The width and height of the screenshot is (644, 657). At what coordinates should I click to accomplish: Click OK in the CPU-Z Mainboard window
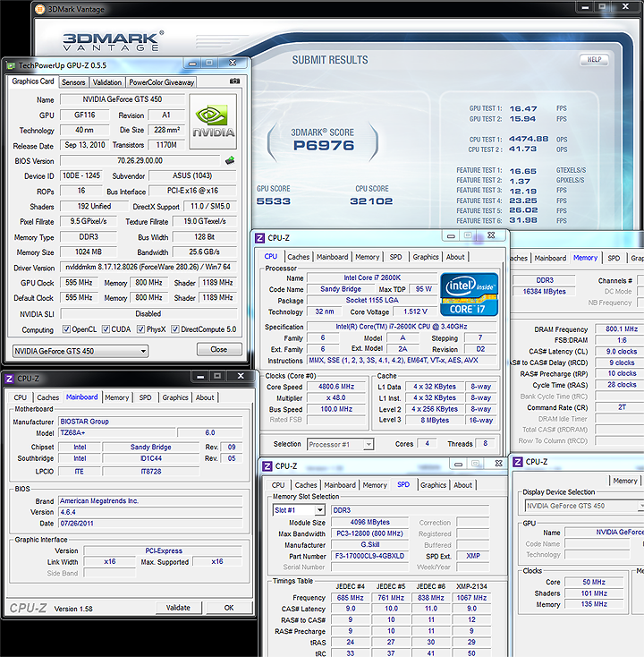229,608
